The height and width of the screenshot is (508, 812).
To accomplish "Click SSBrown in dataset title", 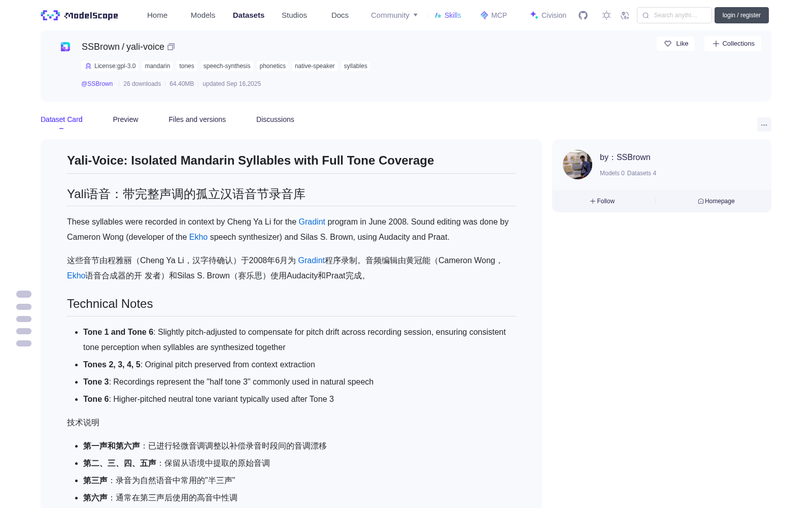I will click(x=100, y=47).
